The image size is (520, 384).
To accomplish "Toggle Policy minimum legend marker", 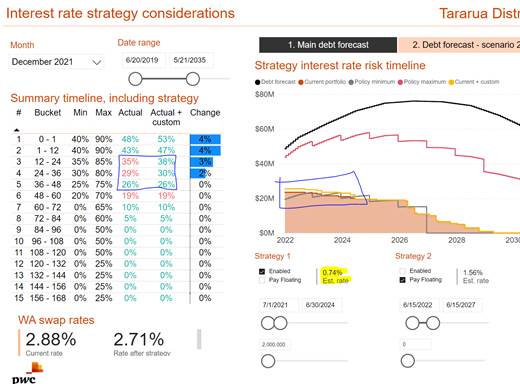I will [351, 82].
